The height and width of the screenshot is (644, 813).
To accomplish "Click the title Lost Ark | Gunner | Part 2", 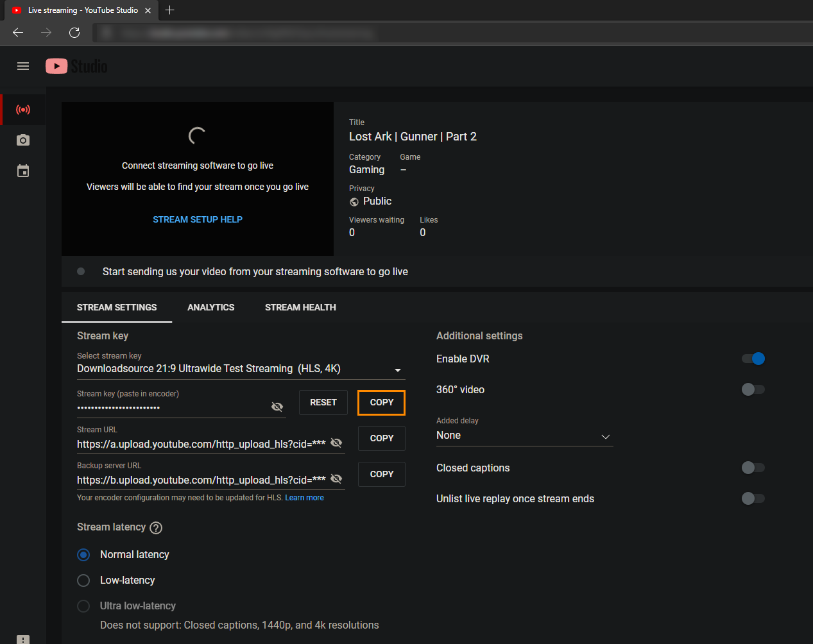I will (x=413, y=137).
